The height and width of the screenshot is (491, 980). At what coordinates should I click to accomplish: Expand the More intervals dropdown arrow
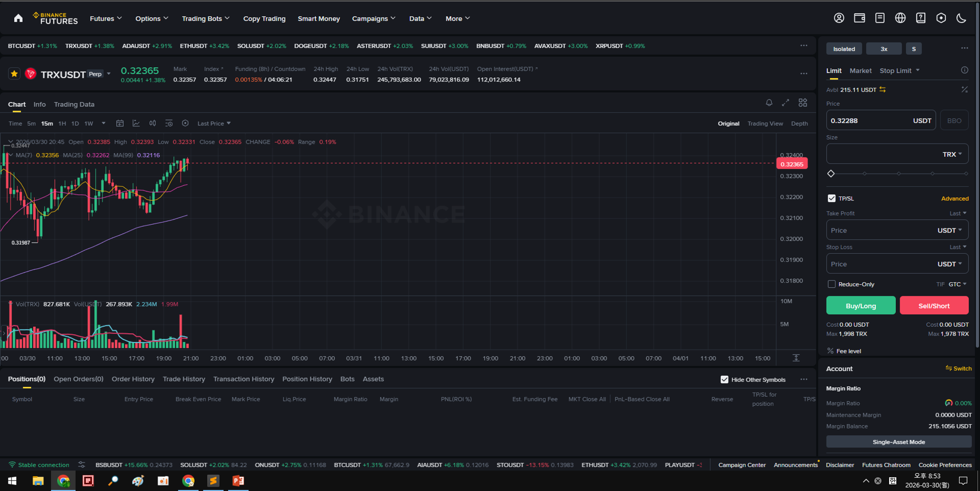tap(104, 123)
